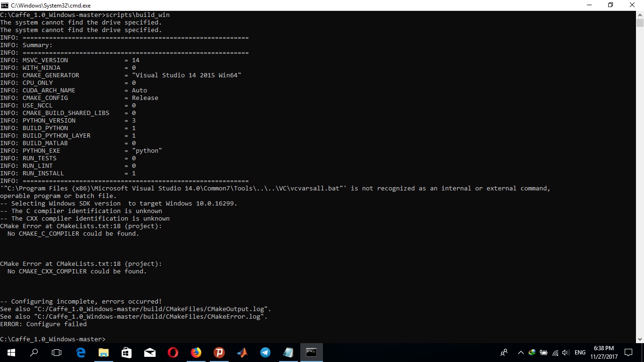Screen dimensions: 644x362
Task: Click 'No CMAKE_CXX_COMPILER could be found.'
Action: (77, 271)
